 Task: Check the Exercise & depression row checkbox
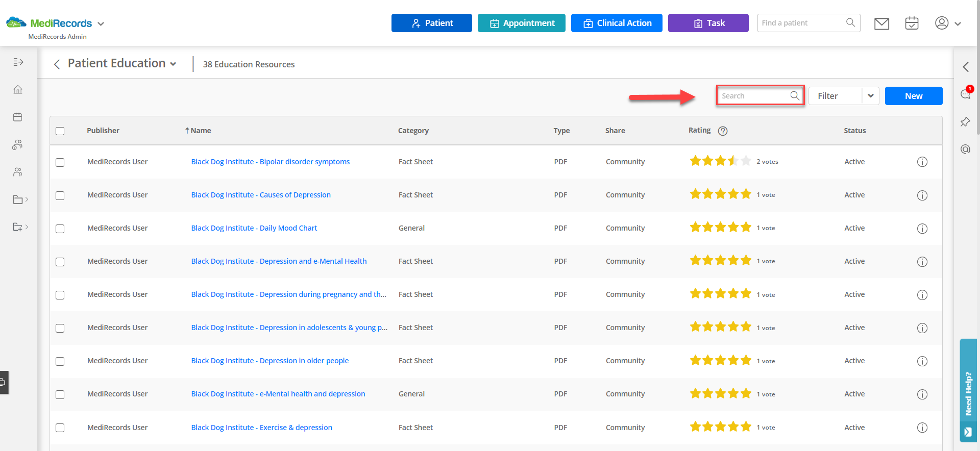coord(60,428)
